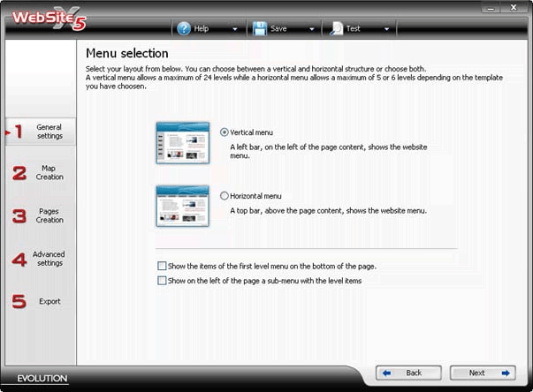Enable showing first level menu items on page bottom
533x392 pixels.
click(162, 266)
